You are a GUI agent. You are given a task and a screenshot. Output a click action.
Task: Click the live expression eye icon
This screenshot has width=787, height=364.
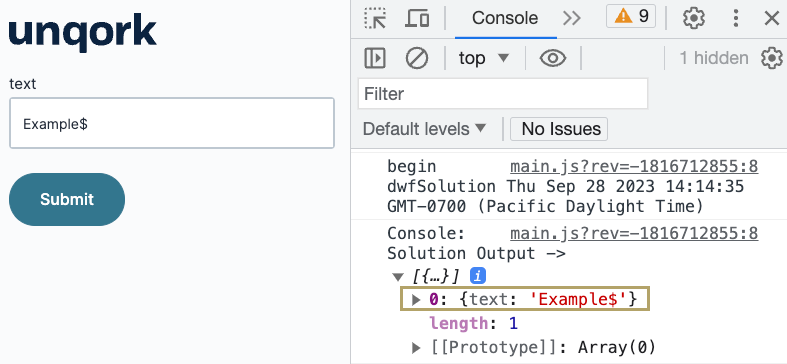pos(553,58)
